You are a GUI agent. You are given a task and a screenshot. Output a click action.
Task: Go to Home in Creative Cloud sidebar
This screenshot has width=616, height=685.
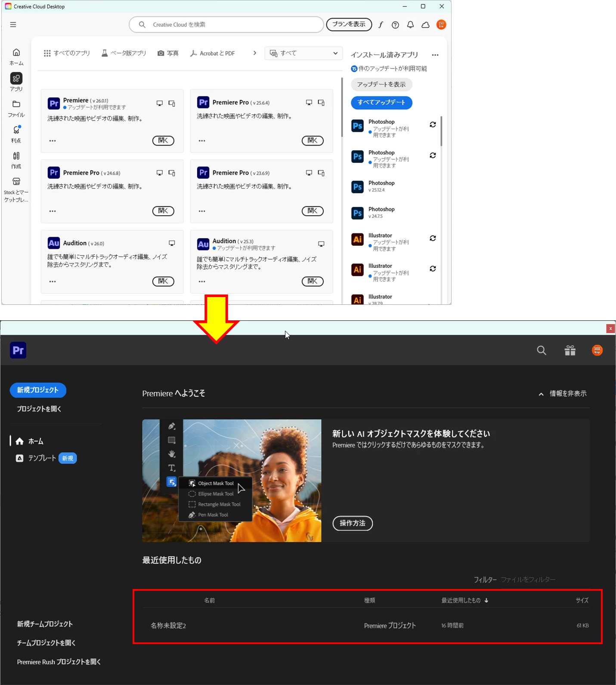[16, 57]
